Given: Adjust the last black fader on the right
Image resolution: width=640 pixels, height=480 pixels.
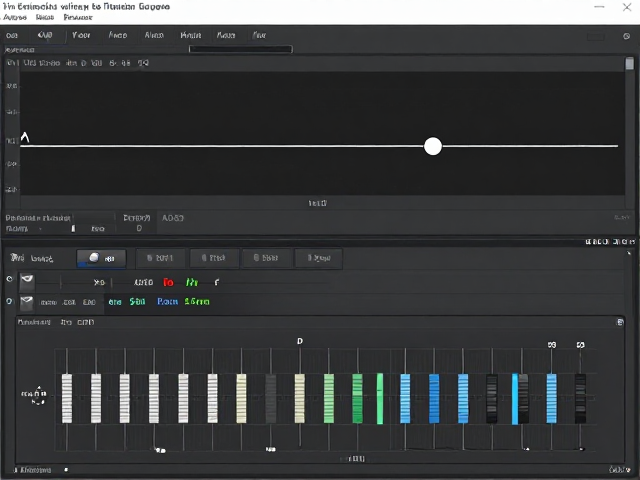Looking at the screenshot, I should (580, 398).
